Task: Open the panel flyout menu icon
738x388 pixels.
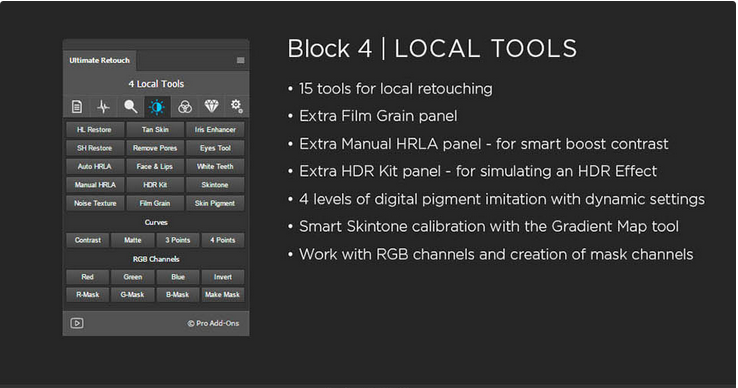Action: coord(241,60)
